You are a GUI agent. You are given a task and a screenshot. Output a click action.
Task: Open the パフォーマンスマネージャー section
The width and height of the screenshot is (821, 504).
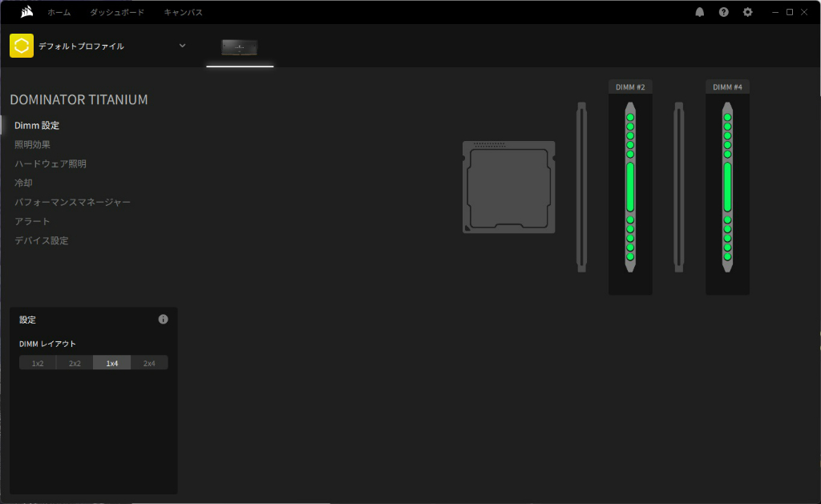72,202
